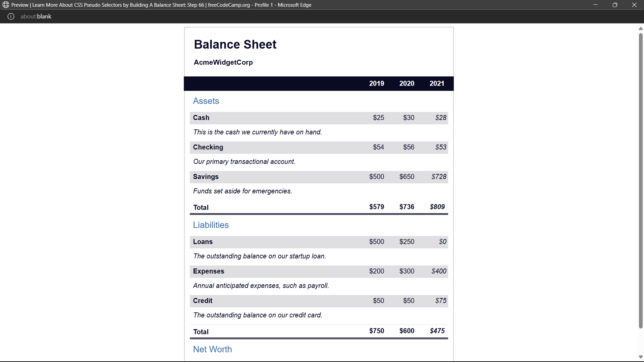The image size is (644, 362).
Task: Click 'Our primary transactional account.' note
Action: coord(244,162)
